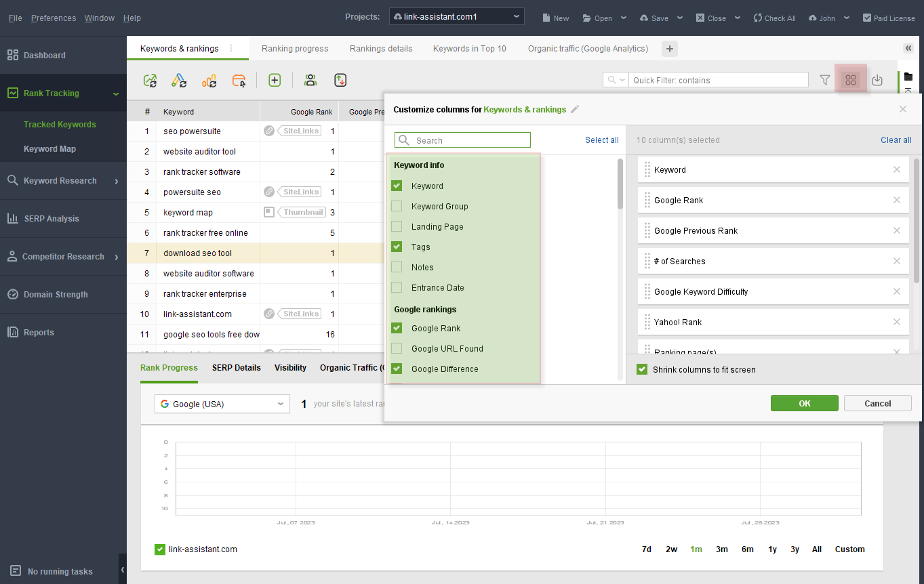Expand the Keyword Research sidebar section
The image size is (924, 584).
[117, 181]
